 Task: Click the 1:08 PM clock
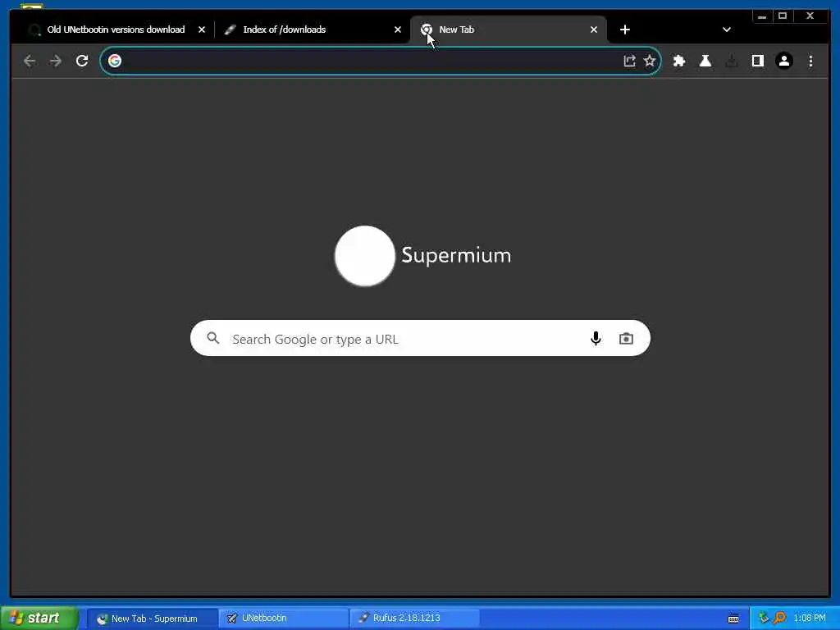click(810, 619)
